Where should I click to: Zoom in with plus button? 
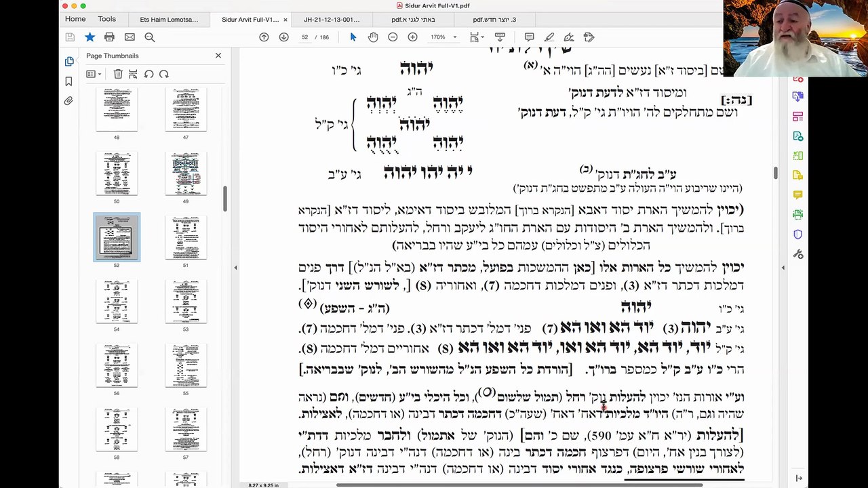coord(412,37)
